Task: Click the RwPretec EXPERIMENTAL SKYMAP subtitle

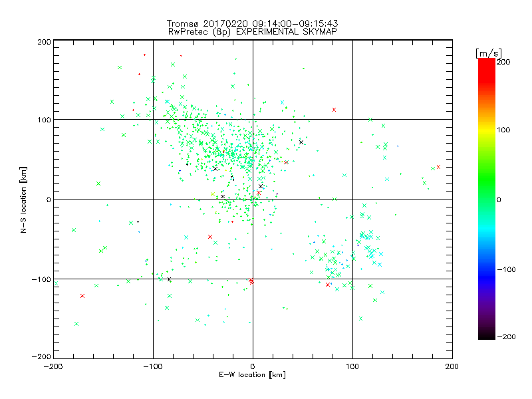Action: [x=253, y=32]
